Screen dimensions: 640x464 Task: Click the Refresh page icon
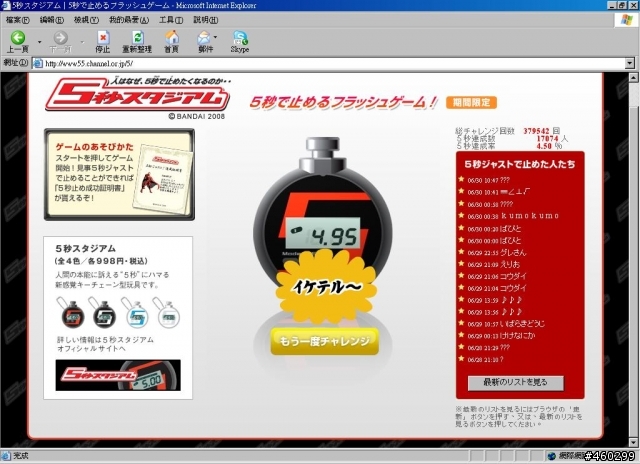click(x=138, y=38)
